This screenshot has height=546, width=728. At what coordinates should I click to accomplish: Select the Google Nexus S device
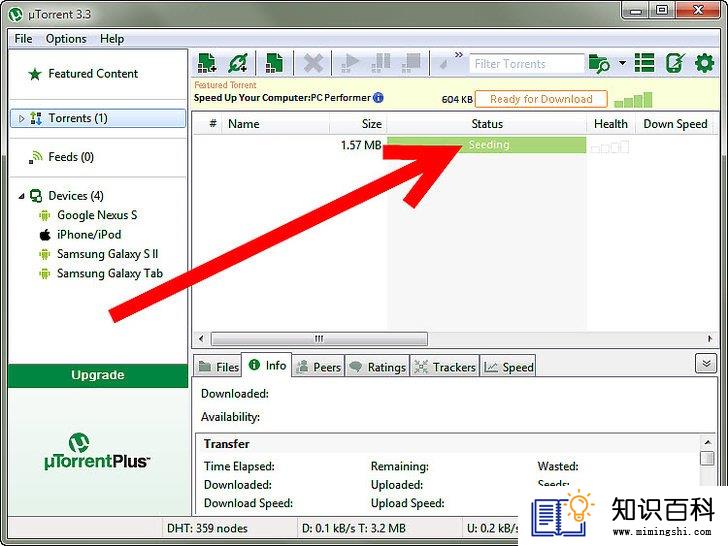(97, 215)
